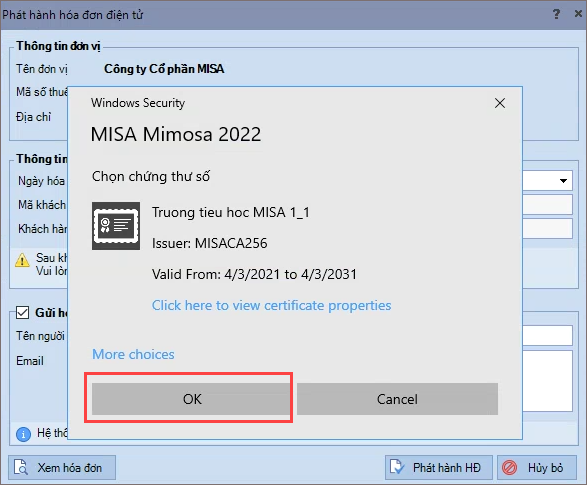
Task: Click the Tên người nhận input field
Action: [547, 335]
